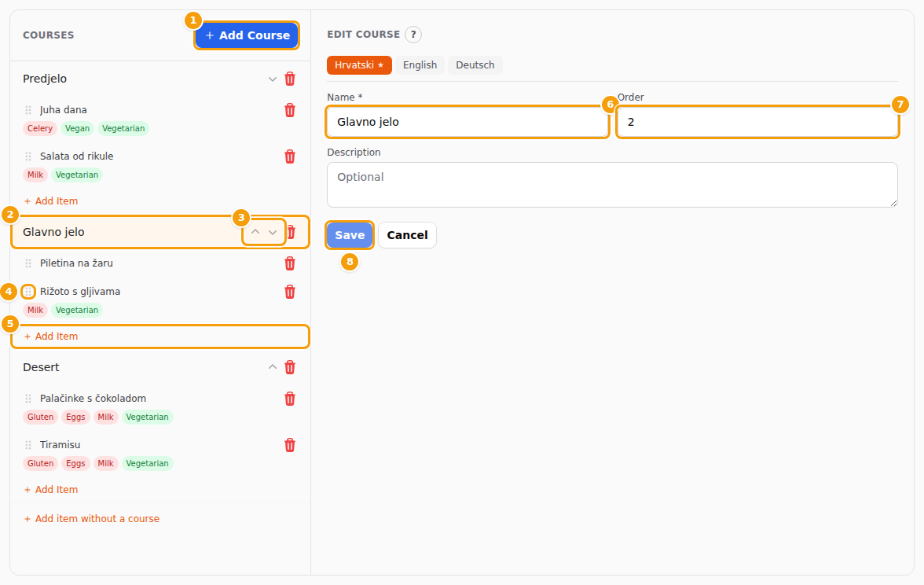Add Item under Desert course
This screenshot has width=924, height=585.
point(51,489)
